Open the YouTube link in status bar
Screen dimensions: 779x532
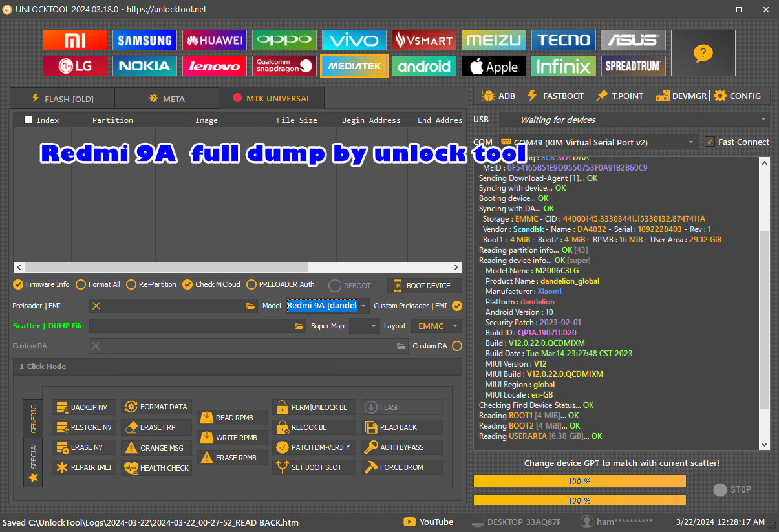pos(428,522)
